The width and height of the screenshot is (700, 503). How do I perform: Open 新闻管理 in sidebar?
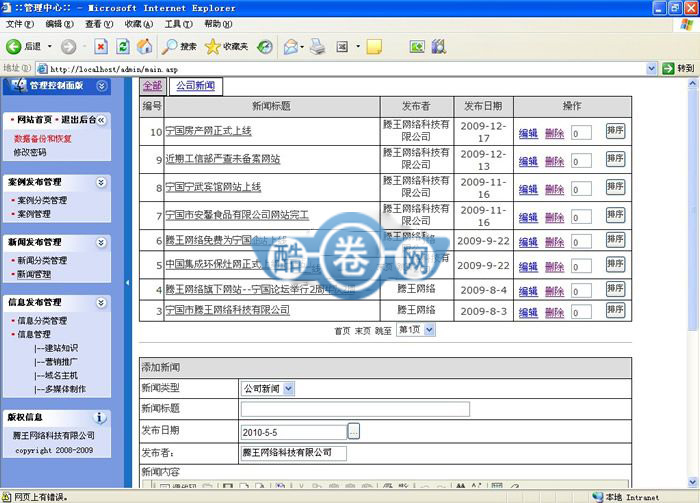[34, 274]
